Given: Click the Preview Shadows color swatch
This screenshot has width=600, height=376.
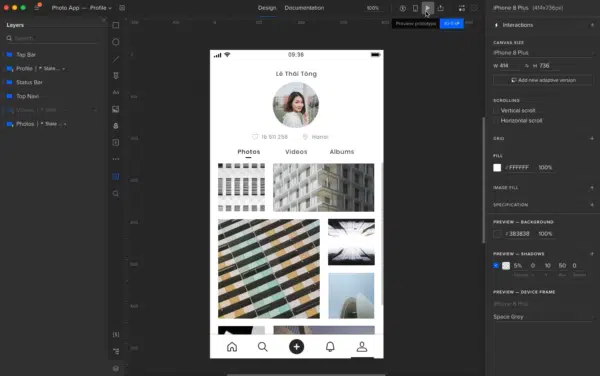Looking at the screenshot, I should [x=506, y=265].
